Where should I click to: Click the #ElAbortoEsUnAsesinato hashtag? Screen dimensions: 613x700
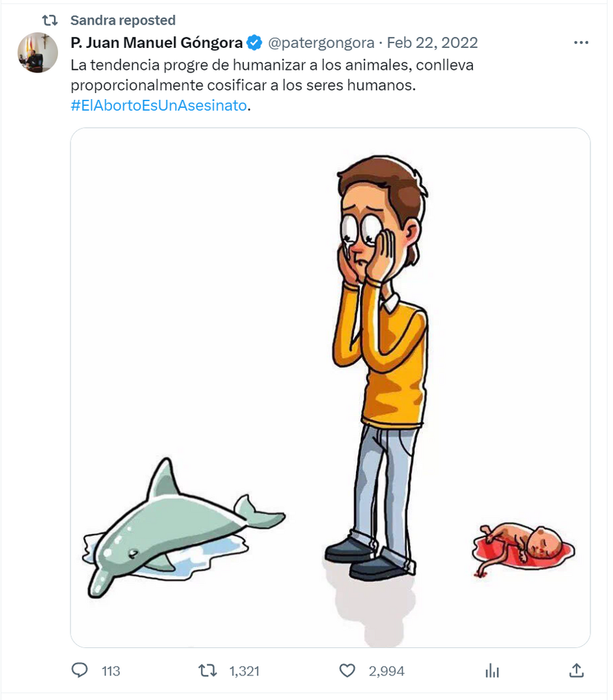(x=159, y=106)
